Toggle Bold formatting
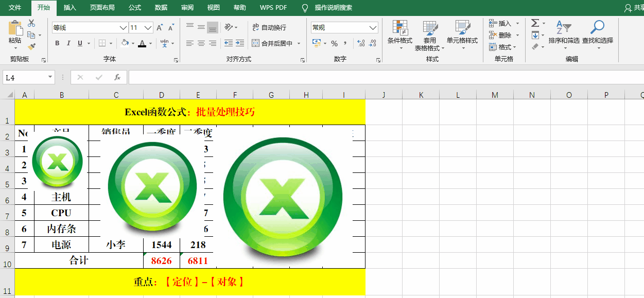Viewport: 644px width, 298px height. tap(57, 43)
